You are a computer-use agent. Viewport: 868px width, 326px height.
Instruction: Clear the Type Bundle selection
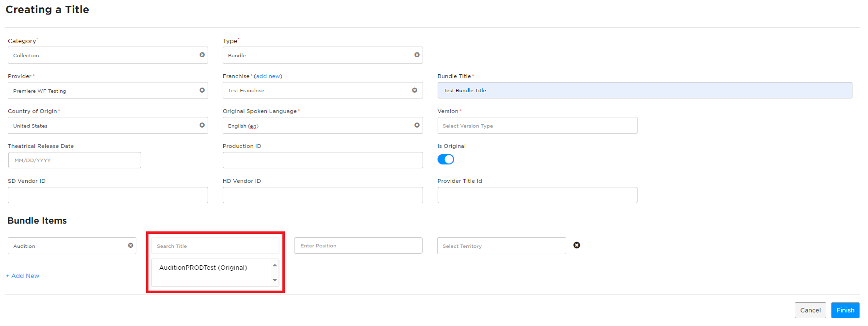[417, 55]
